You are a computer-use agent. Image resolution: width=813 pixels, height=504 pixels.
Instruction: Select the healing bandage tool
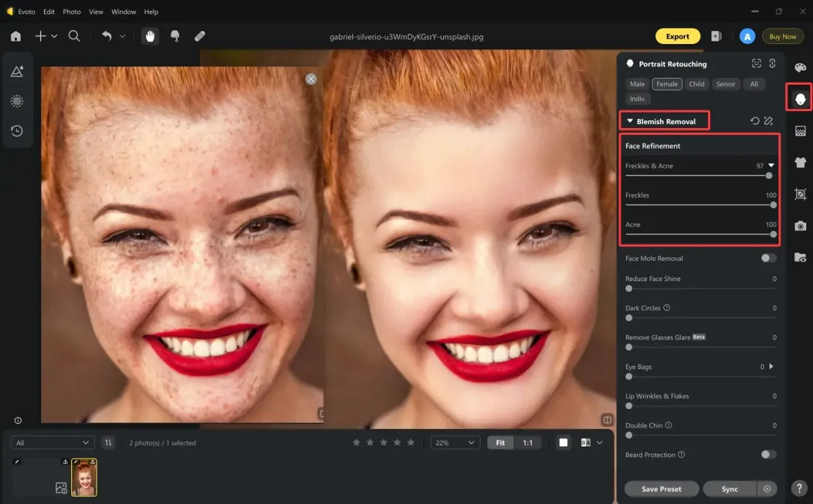pyautogui.click(x=200, y=37)
